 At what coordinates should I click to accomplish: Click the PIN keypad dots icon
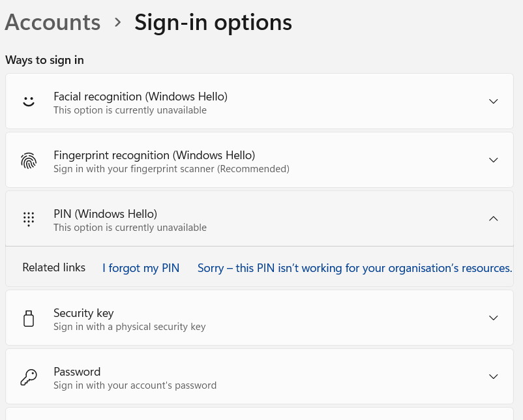28,219
